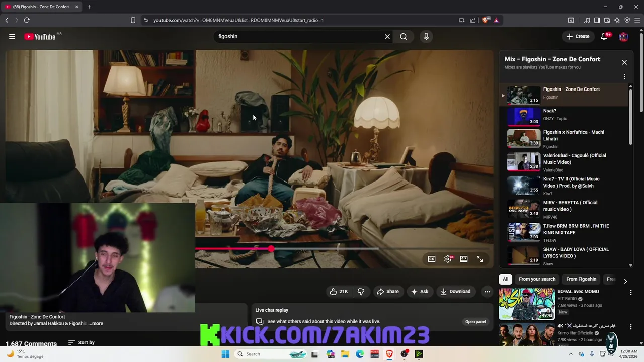Open the Windows Start menu
This screenshot has height=362, width=644.
coord(226,354)
